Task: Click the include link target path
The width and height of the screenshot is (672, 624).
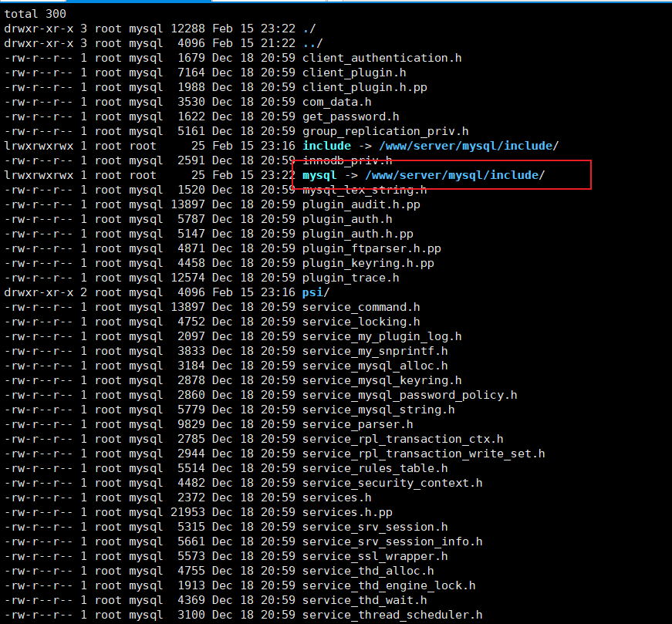Action: tap(468, 146)
